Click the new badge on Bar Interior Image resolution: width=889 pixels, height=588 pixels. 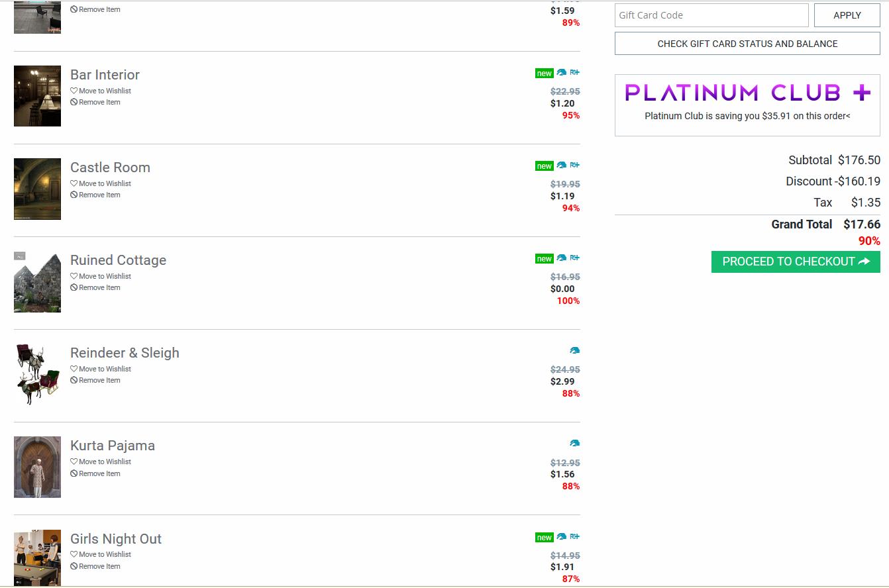544,73
